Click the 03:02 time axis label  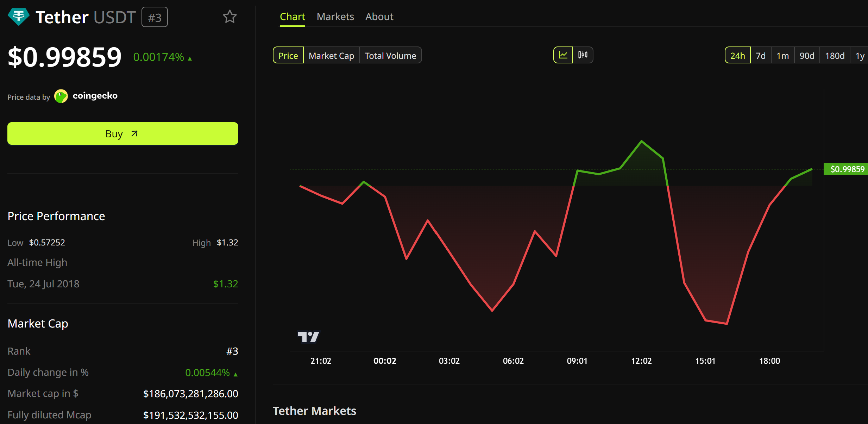[449, 361]
